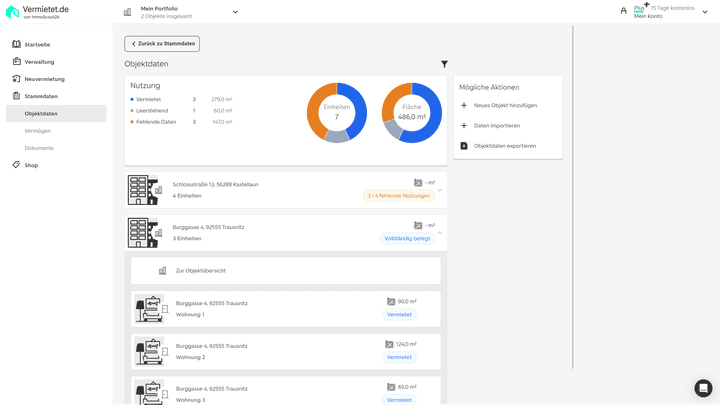Open Stammdaten in the sidebar
Screen dimensions: 720x405
(41, 96)
